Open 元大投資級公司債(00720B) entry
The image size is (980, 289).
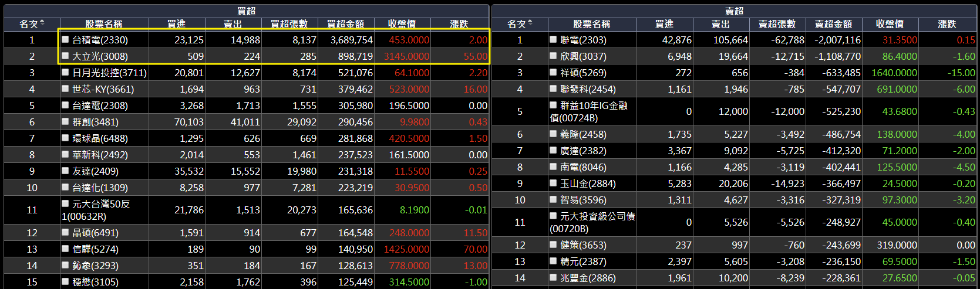pyautogui.click(x=592, y=222)
